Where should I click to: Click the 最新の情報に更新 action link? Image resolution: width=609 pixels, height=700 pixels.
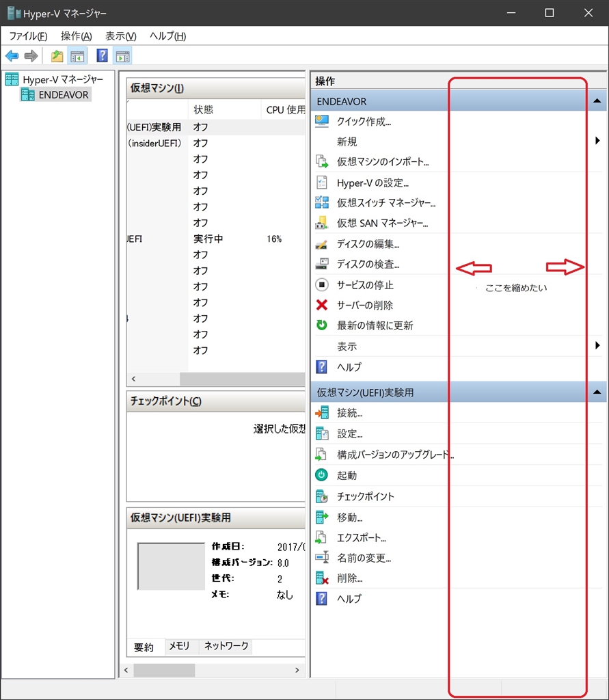point(375,325)
